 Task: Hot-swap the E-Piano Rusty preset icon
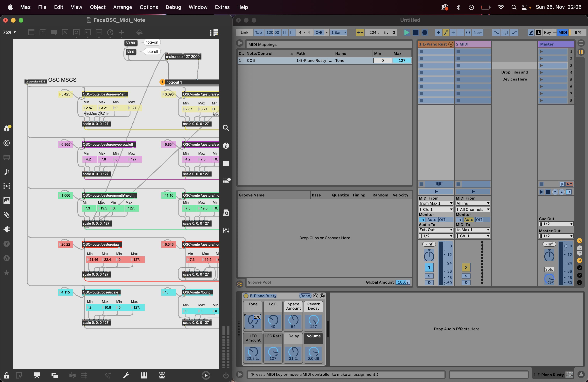(316, 296)
